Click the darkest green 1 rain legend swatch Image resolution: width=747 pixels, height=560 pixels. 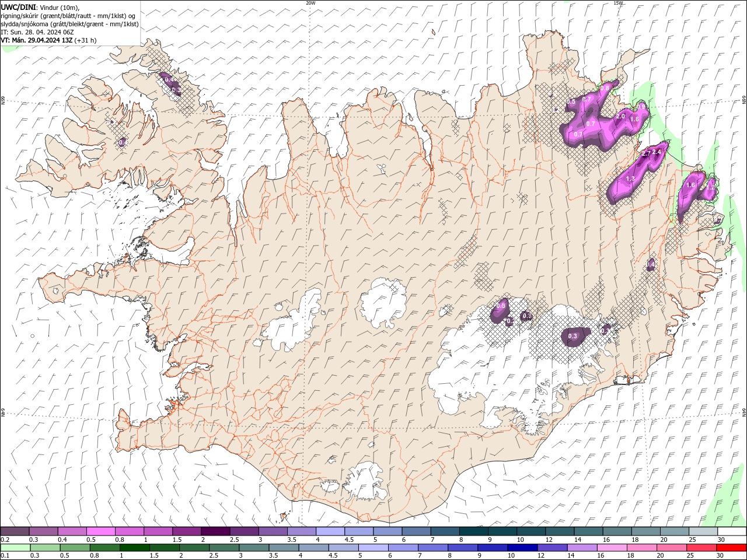(134, 548)
